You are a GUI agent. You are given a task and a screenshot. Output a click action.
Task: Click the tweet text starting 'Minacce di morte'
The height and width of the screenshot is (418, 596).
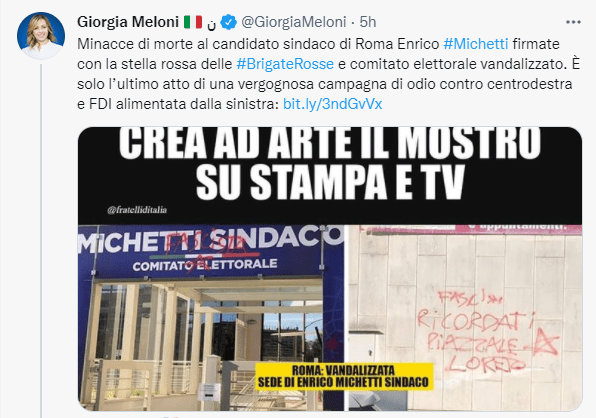(328, 74)
